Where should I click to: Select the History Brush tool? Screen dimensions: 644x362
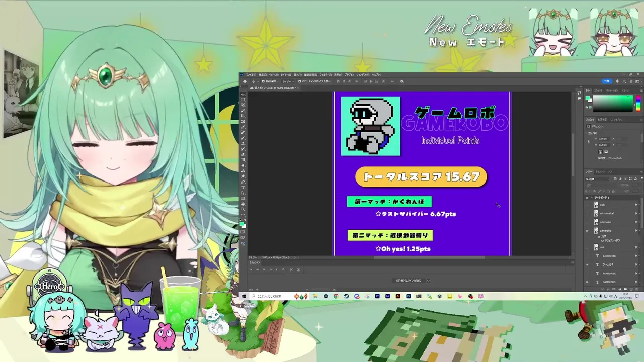click(244, 148)
